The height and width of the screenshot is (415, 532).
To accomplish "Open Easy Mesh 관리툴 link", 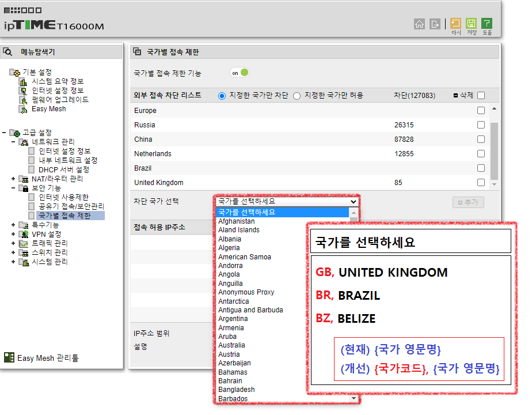I will (x=48, y=358).
